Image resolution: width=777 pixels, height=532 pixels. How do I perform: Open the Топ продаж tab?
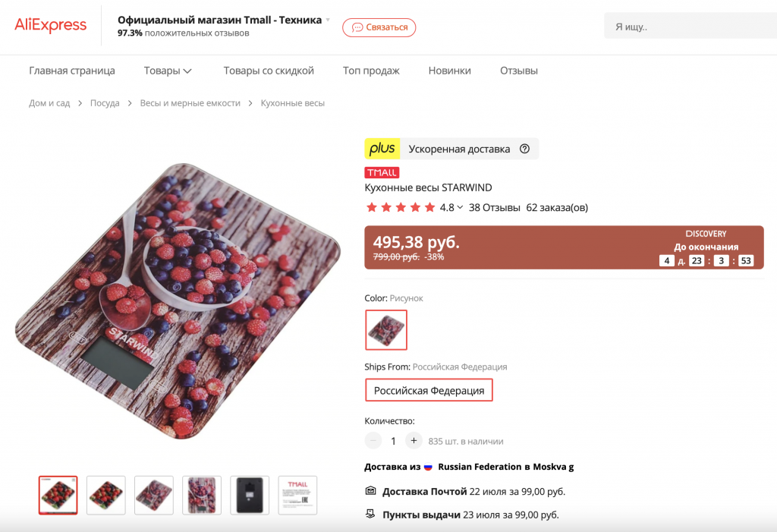(371, 71)
